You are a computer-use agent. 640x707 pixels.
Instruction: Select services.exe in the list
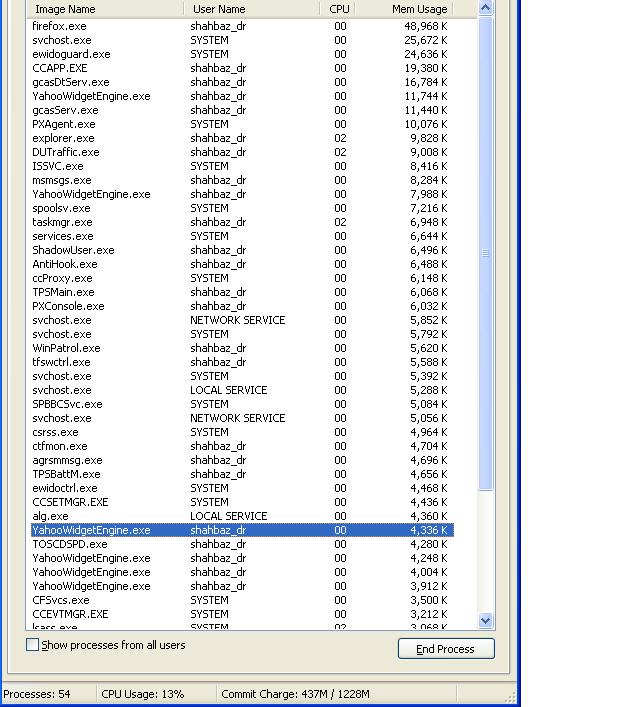[242, 236]
